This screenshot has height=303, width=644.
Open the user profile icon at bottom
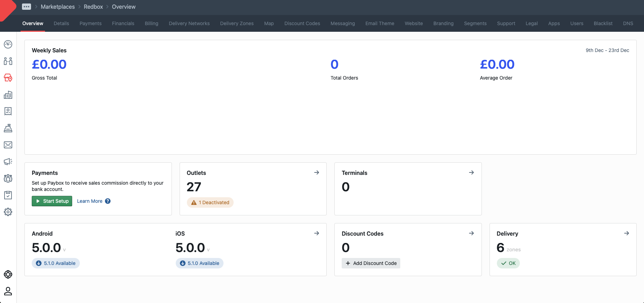[8, 291]
